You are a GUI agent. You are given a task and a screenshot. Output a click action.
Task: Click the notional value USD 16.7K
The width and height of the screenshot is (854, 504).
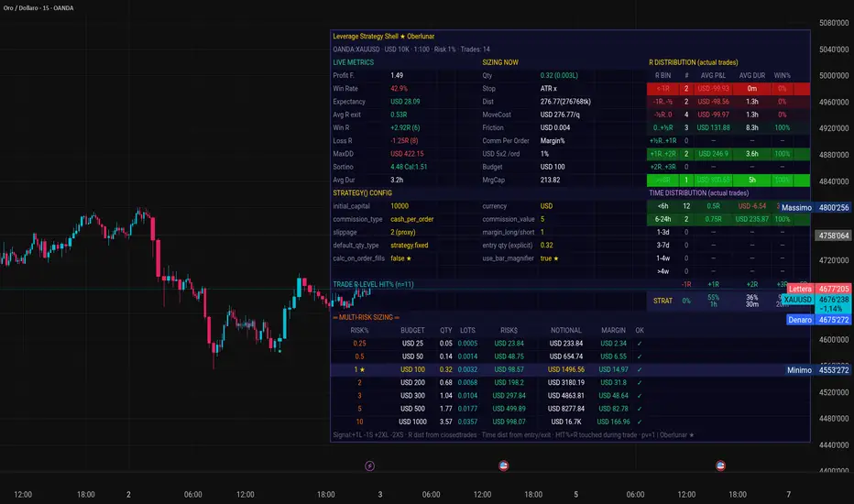[566, 422]
